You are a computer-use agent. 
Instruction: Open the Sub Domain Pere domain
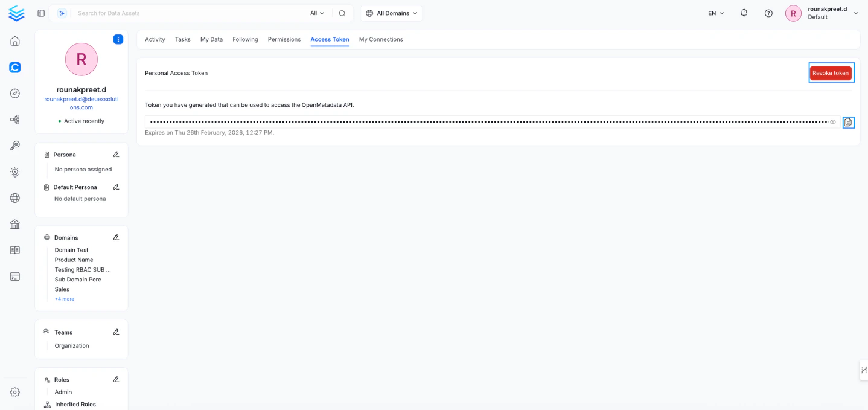(x=78, y=280)
